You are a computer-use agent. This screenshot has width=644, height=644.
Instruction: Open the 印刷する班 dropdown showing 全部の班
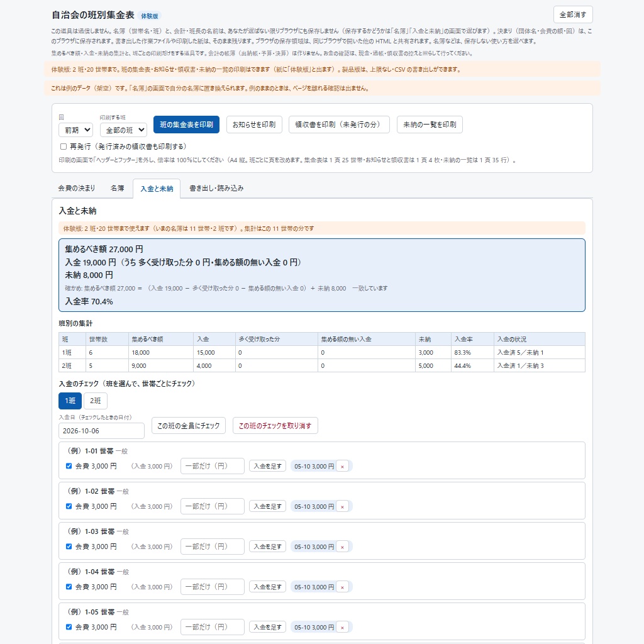click(x=124, y=130)
